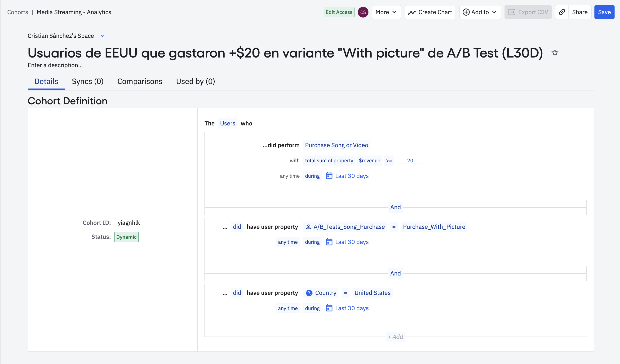Expand Cristian Sánchez's Space chevron
Viewport: 620px width, 364px height.
(103, 36)
